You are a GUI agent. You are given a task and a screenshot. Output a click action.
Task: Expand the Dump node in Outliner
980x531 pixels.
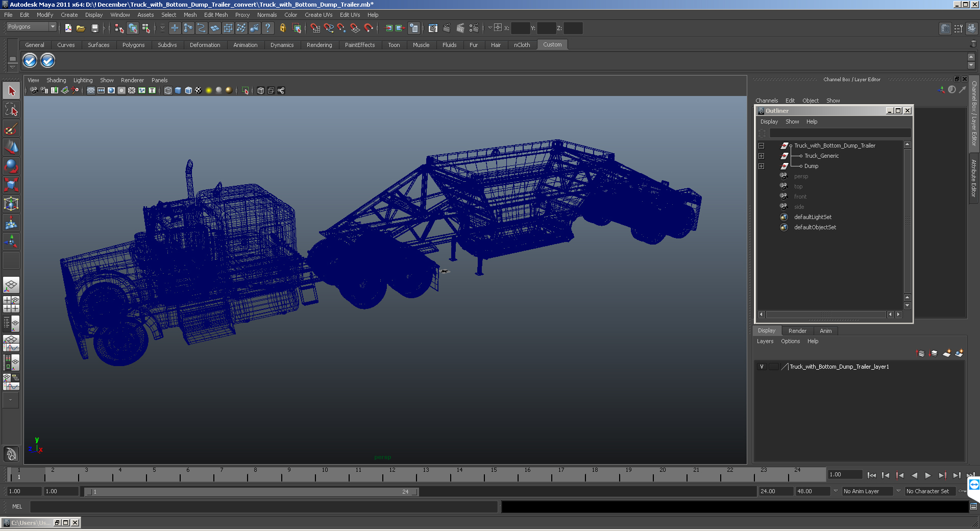point(761,166)
